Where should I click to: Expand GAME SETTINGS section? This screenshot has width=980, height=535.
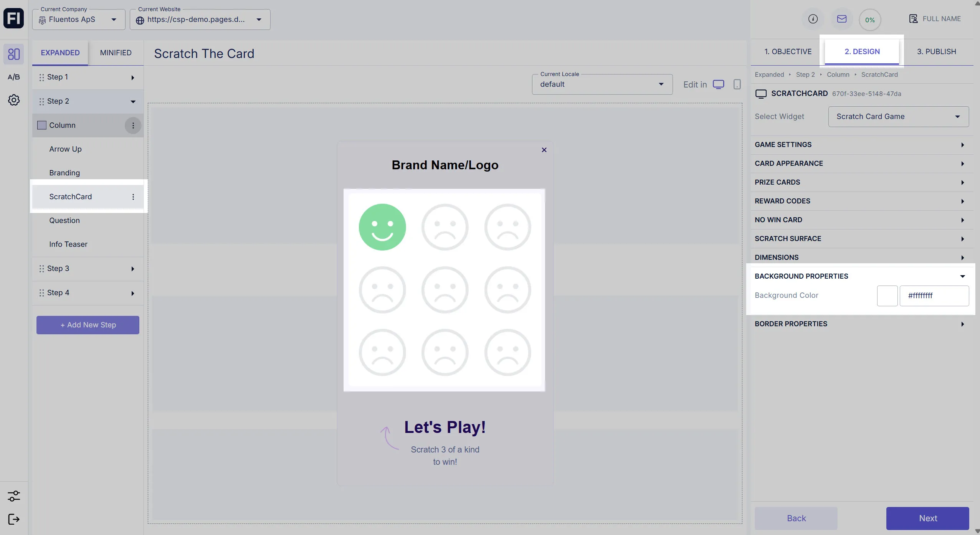point(861,145)
